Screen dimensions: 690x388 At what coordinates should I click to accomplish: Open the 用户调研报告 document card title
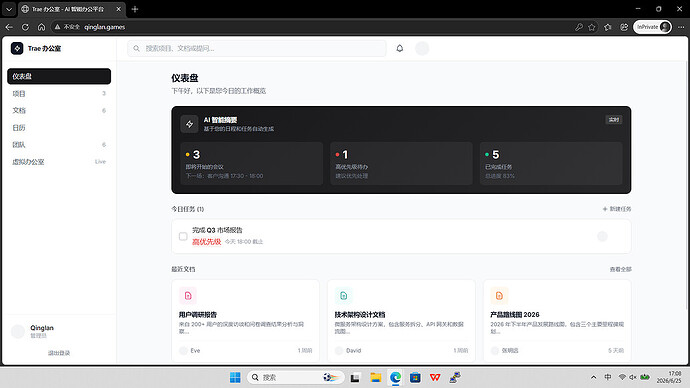(x=198, y=315)
